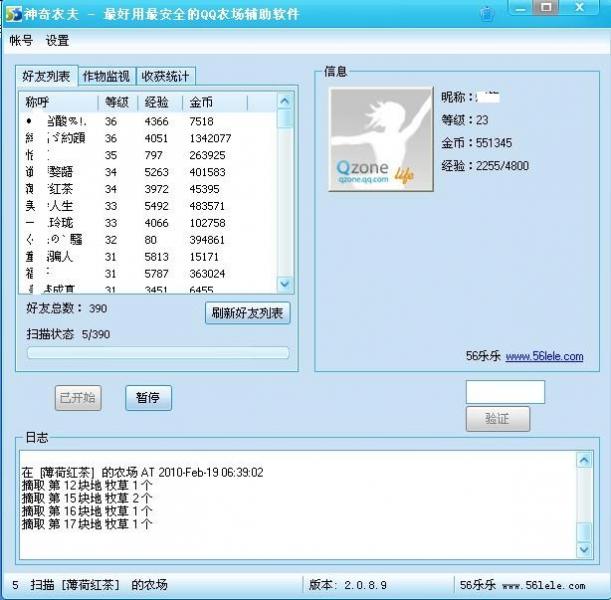
Task: Click the 经验: 2255/4800 info text
Action: coord(485,166)
